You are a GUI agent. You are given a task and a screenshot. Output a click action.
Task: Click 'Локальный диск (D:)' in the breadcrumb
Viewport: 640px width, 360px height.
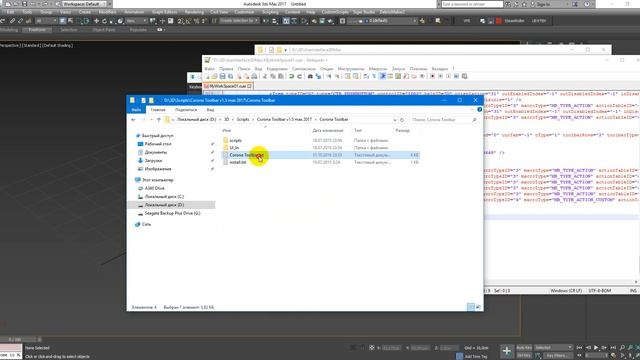click(196, 120)
